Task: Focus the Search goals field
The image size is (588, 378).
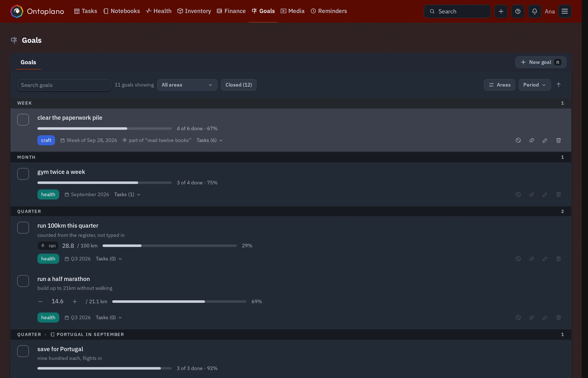Action: [64, 85]
